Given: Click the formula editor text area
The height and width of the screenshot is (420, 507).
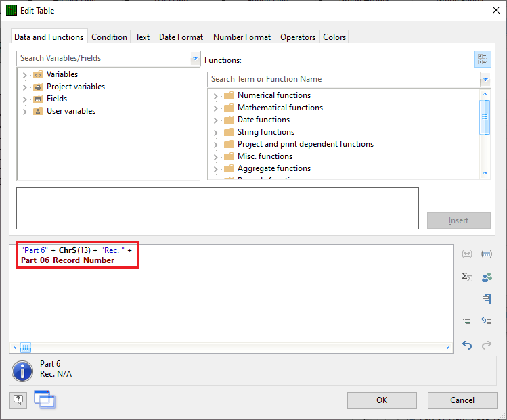Looking at the screenshot, I should 231,294.
